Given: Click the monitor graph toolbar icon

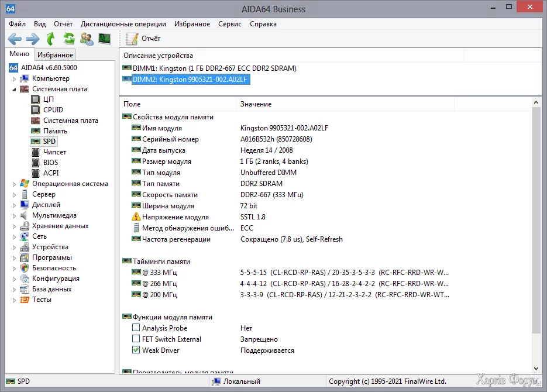Looking at the screenshot, I should [x=105, y=39].
